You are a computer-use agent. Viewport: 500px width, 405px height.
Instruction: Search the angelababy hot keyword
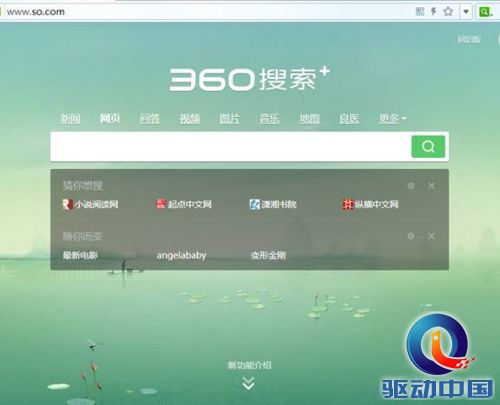(181, 256)
